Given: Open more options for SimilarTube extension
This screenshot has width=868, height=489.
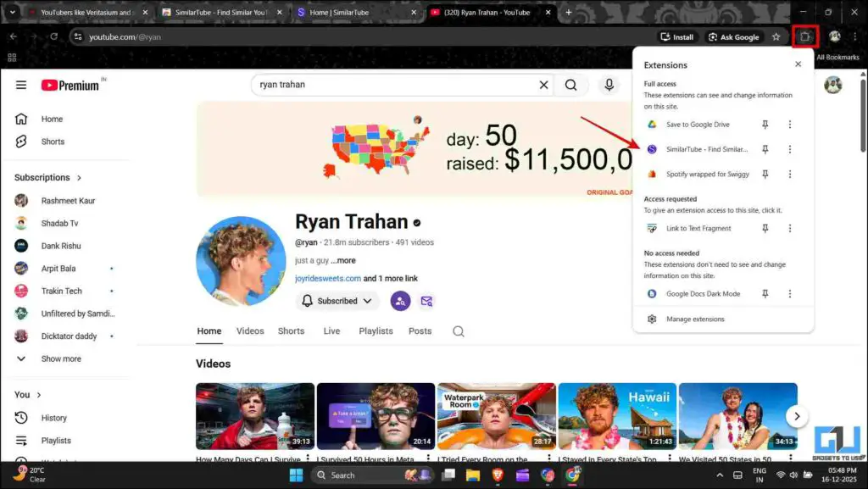Looking at the screenshot, I should pos(789,149).
